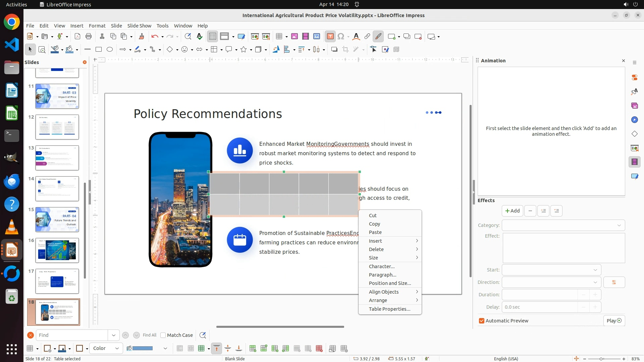Viewport: 644px width, 362px height.
Task: Expand the Find field history dropdown
Action: pyautogui.click(x=113, y=335)
